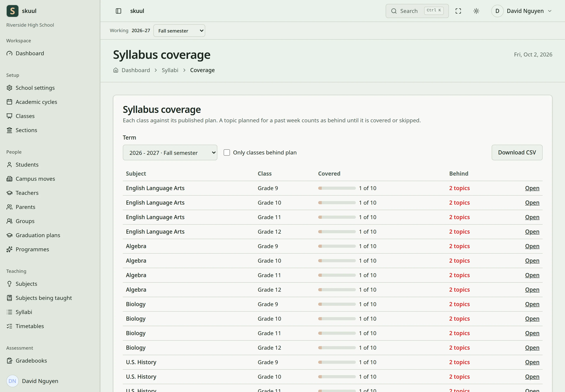Click the Sections building icon

point(9,130)
